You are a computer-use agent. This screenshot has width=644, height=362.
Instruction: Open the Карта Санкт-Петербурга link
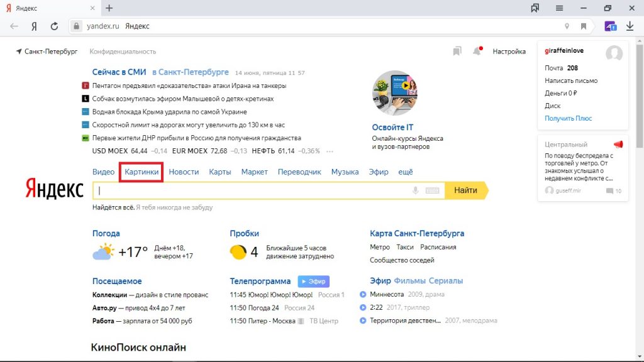click(x=417, y=234)
